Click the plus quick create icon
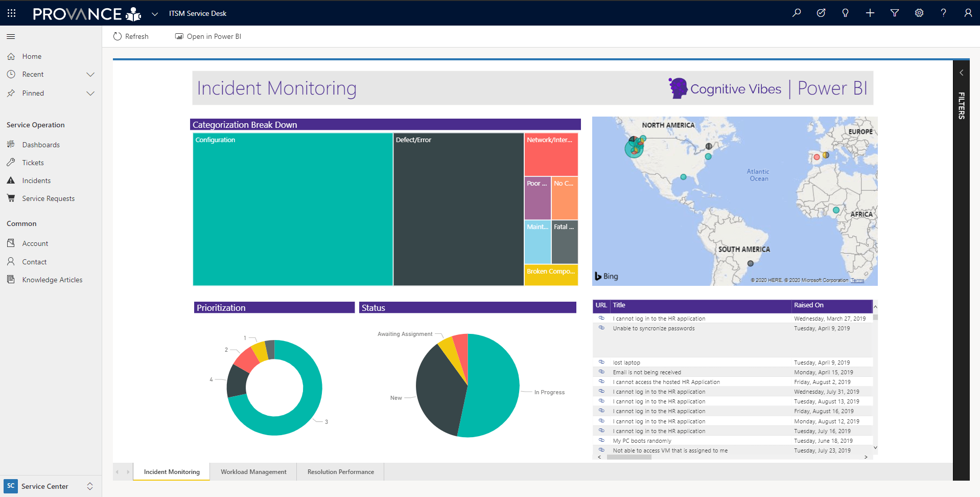This screenshot has width=980, height=497. [x=870, y=13]
